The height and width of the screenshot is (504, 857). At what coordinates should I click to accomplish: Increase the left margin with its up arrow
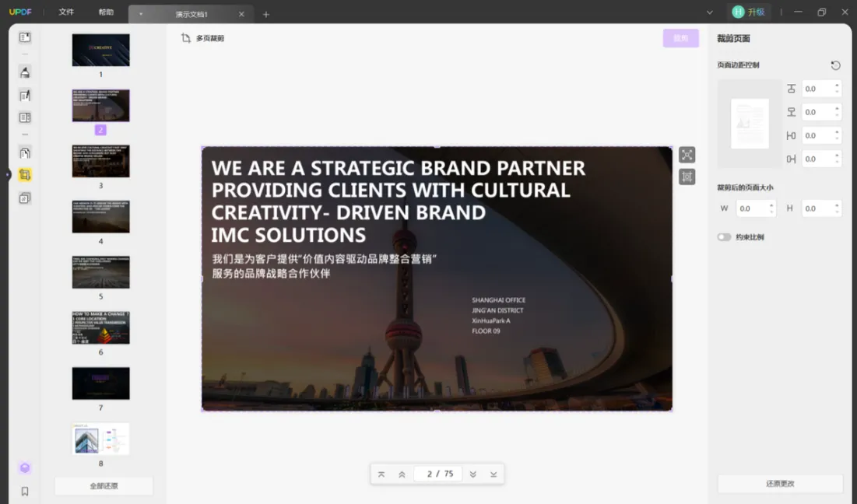(837, 132)
